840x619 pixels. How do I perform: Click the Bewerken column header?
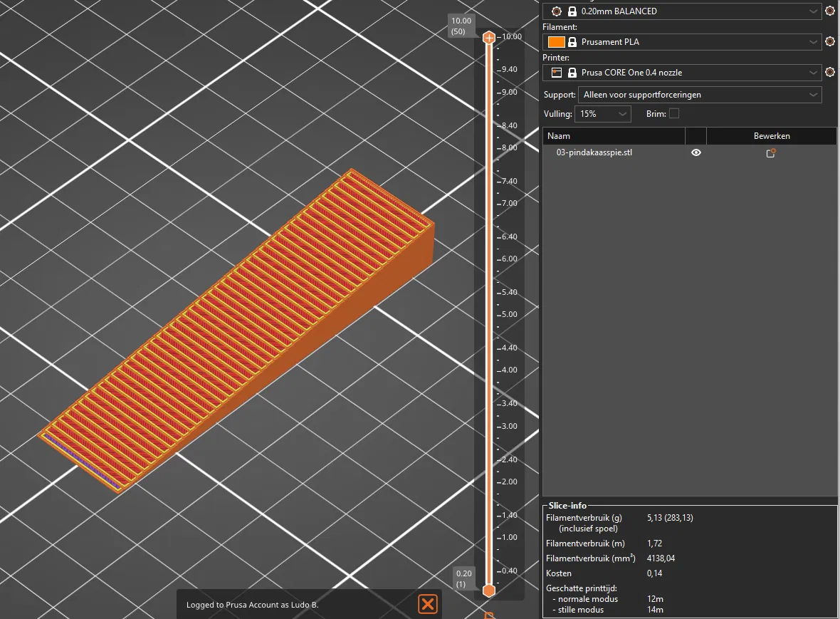[772, 136]
